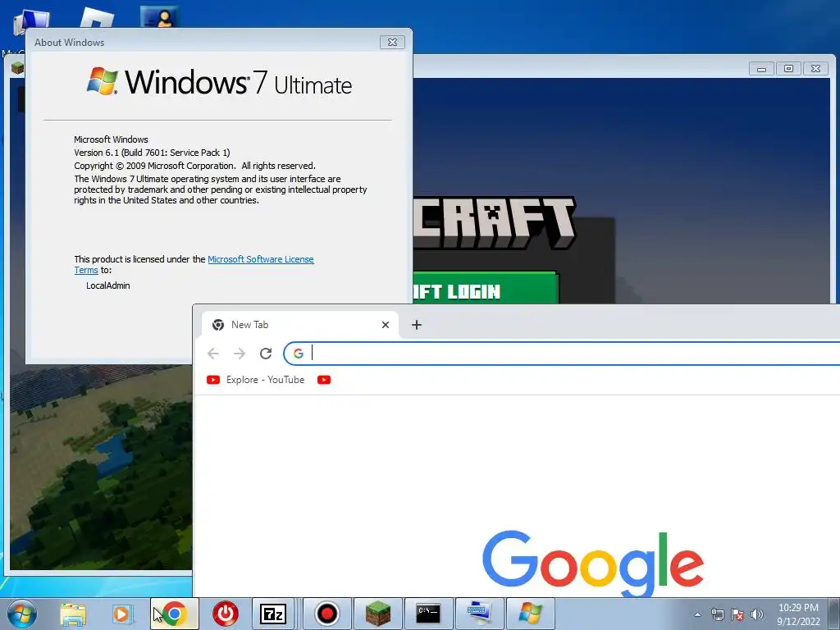The image size is (840, 630).
Task: Open a new Chrome tab with plus button
Action: [416, 325]
